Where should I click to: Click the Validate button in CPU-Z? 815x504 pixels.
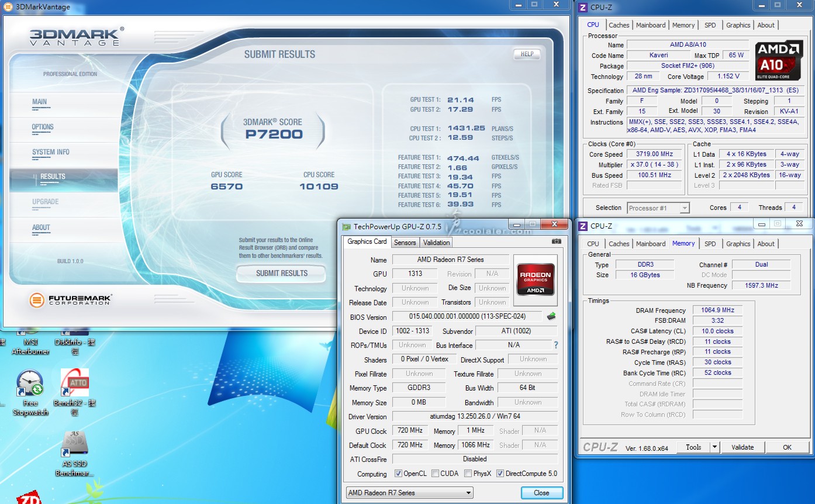click(x=743, y=447)
